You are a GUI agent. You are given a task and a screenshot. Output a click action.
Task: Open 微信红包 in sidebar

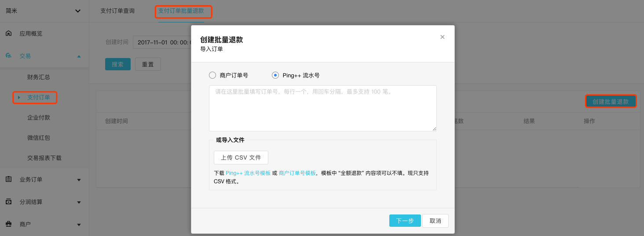pos(39,138)
